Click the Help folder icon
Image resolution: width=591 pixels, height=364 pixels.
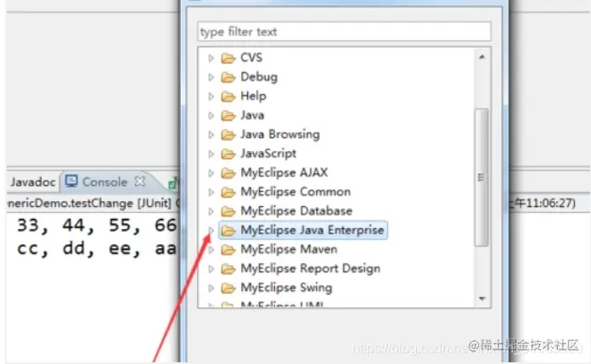point(228,97)
